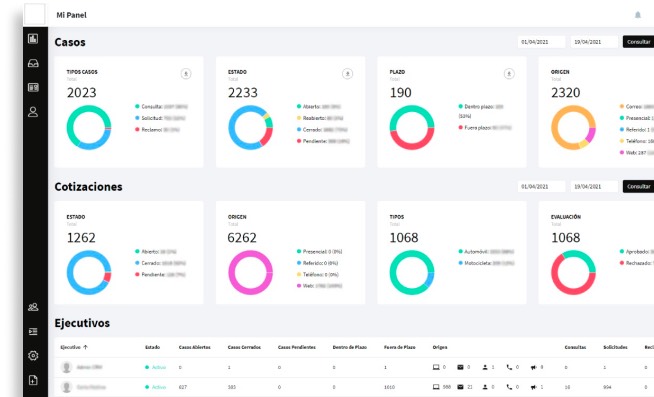Open the inbox tray icon in sidebar
Viewport: 654px width, 397px height.
click(33, 63)
